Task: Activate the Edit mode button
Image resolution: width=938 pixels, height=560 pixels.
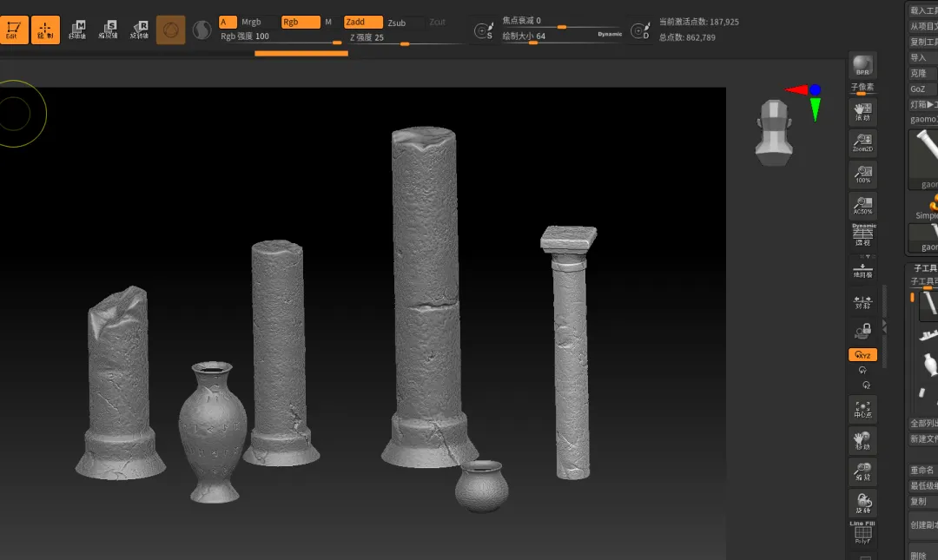Action: tap(12, 30)
